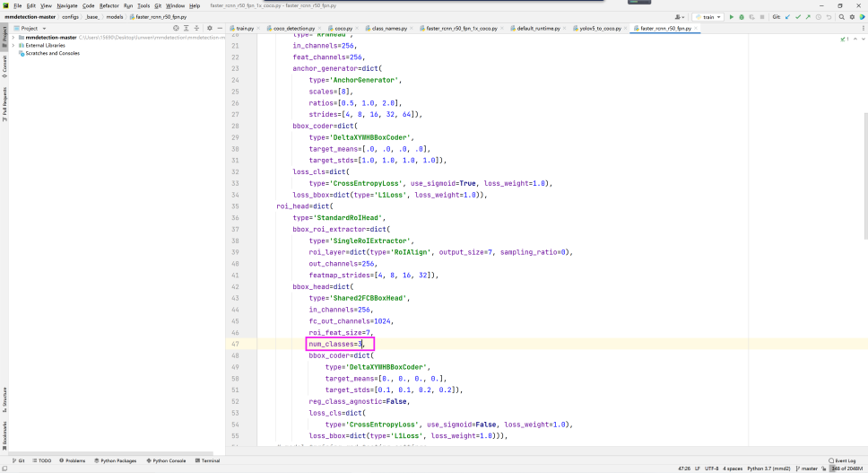Expand all items in Project tree

pos(186,28)
